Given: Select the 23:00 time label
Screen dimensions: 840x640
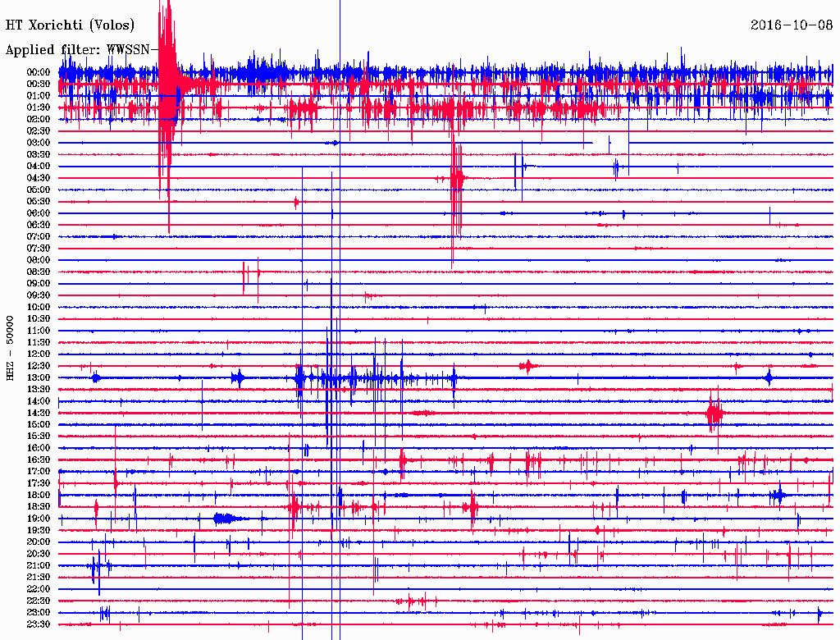Looking at the screenshot, I should (x=39, y=612).
